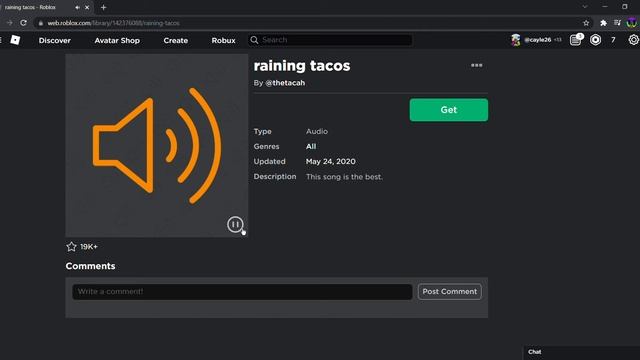Open the browser profile avatar
This screenshot has width=640, height=360.
tap(631, 23)
